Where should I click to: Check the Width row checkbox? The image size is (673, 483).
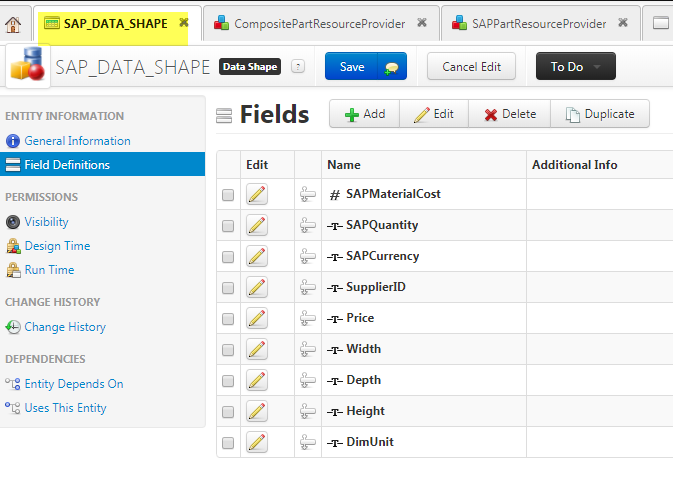228,350
